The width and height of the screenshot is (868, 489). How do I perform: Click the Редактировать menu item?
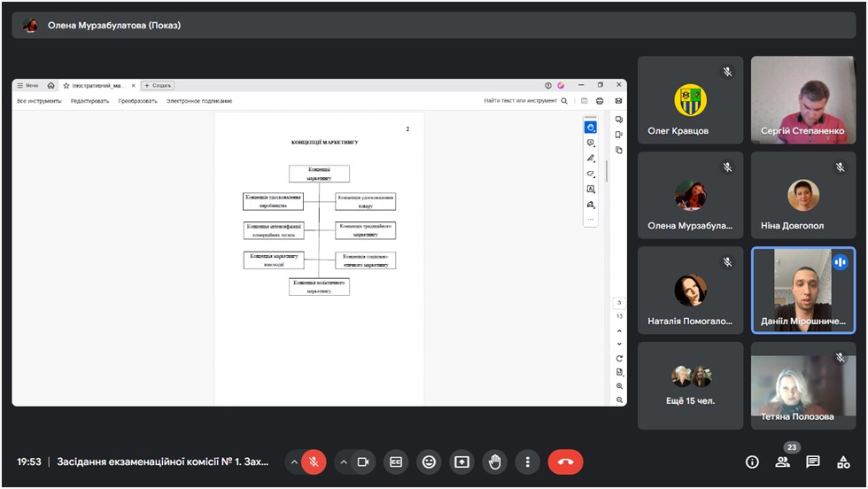click(89, 101)
